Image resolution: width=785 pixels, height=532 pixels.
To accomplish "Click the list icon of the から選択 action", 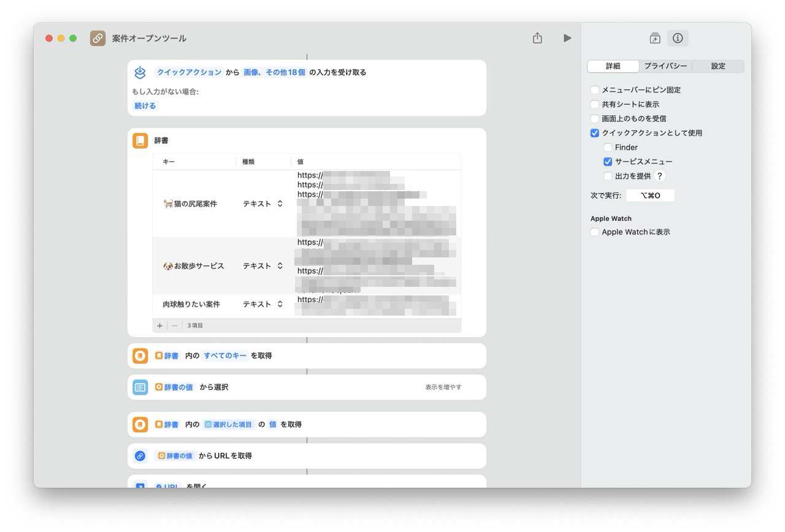I will pos(140,387).
